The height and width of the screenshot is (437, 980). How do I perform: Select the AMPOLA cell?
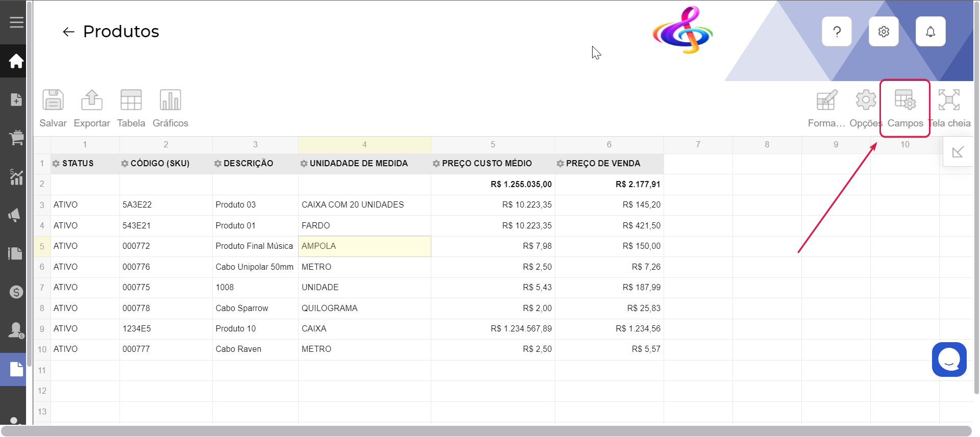pos(364,246)
